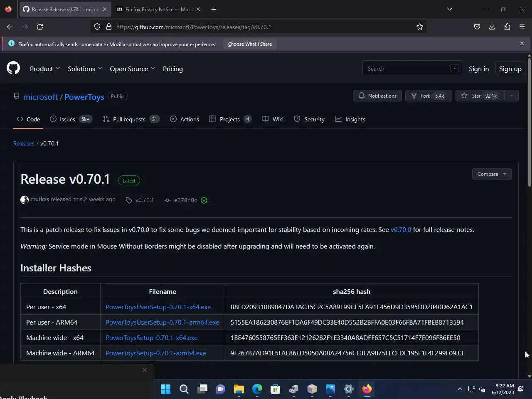Image resolution: width=532 pixels, height=399 pixels.
Task: Go to the Releases breadcrumb link
Action: coord(24,143)
